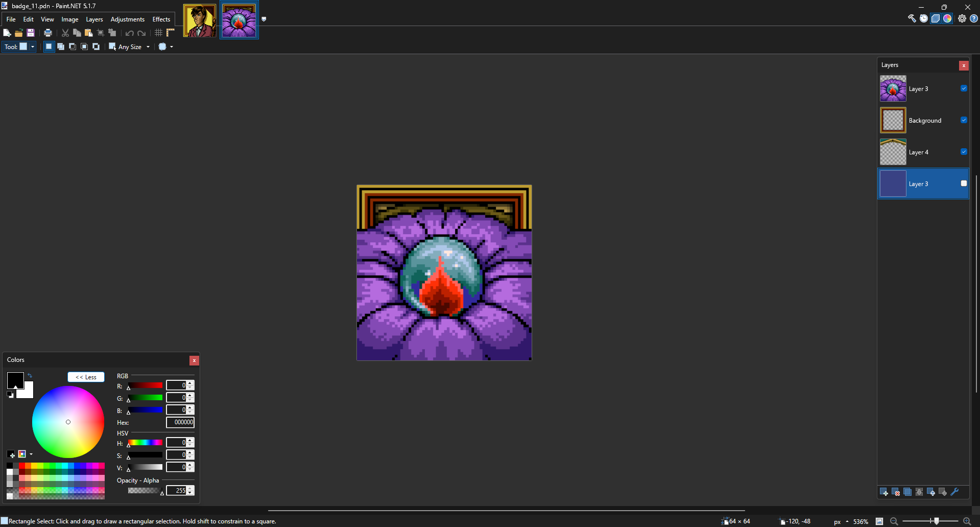
Task: Click the Copy icon in toolbar
Action: (x=77, y=33)
